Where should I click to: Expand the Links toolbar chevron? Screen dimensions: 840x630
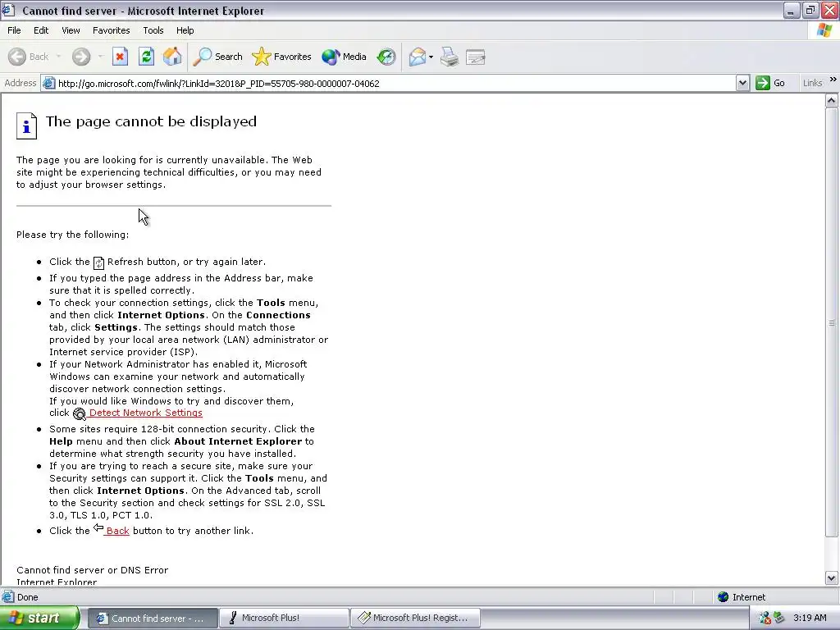click(x=833, y=80)
